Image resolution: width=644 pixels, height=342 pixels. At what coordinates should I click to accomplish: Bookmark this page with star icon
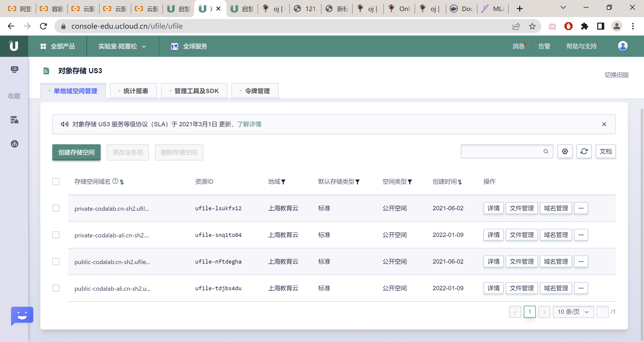click(x=532, y=26)
